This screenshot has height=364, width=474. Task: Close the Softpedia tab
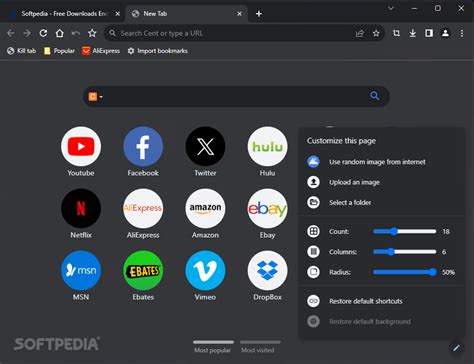[x=117, y=14]
